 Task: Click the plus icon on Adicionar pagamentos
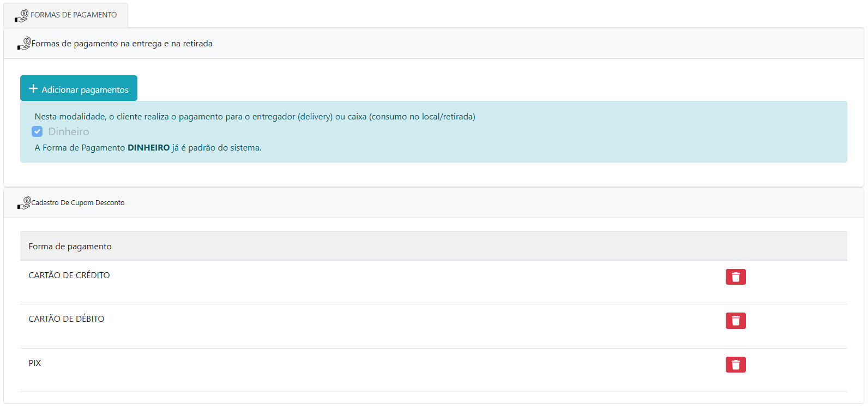click(33, 89)
